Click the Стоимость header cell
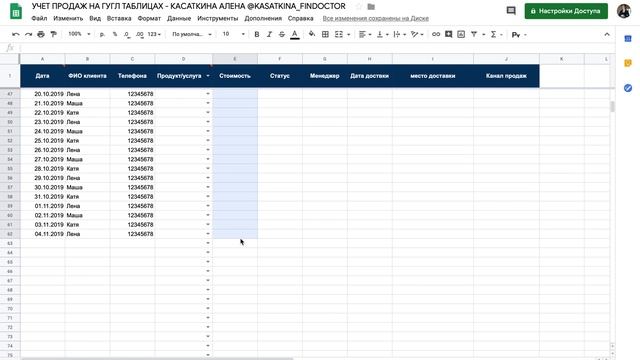The height and width of the screenshot is (360, 640). [x=235, y=76]
